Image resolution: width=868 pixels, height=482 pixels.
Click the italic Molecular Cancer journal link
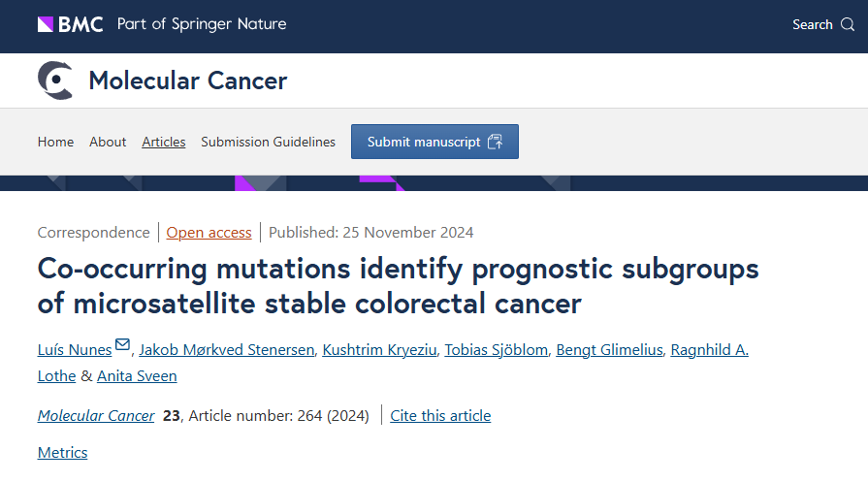click(96, 416)
